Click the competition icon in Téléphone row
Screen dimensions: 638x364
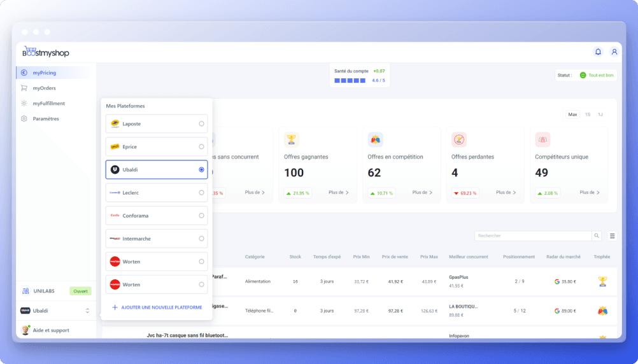click(602, 311)
